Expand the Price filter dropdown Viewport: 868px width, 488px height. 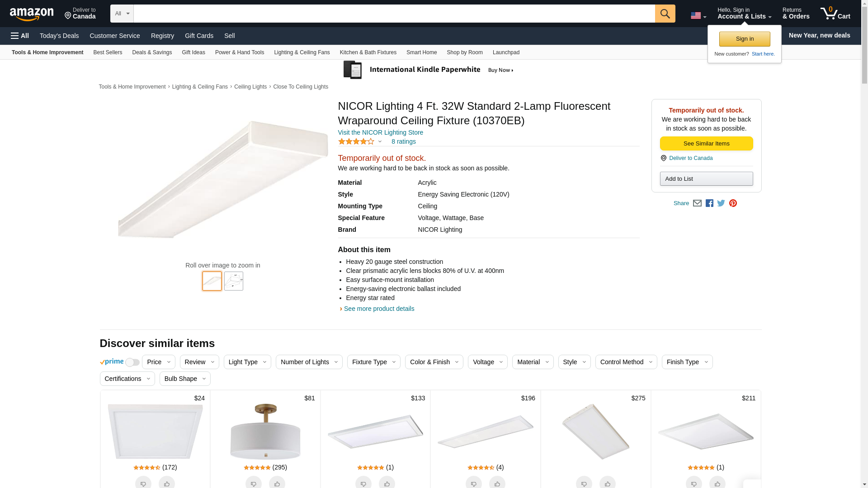pos(158,362)
